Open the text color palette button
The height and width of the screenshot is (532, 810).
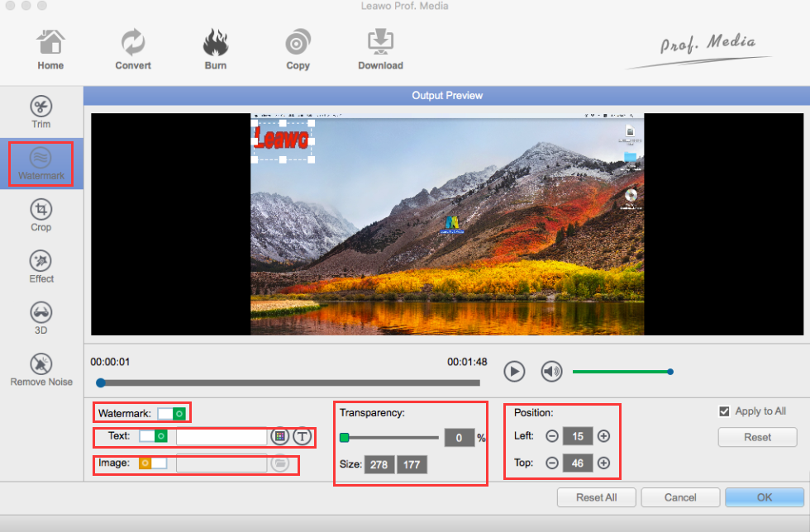(x=279, y=436)
